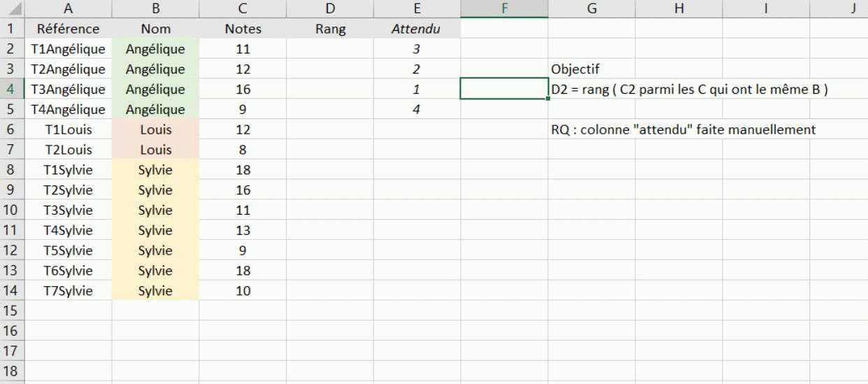The height and width of the screenshot is (384, 868).
Task: Click the italic "Attendu" header cell
Action: 417,29
